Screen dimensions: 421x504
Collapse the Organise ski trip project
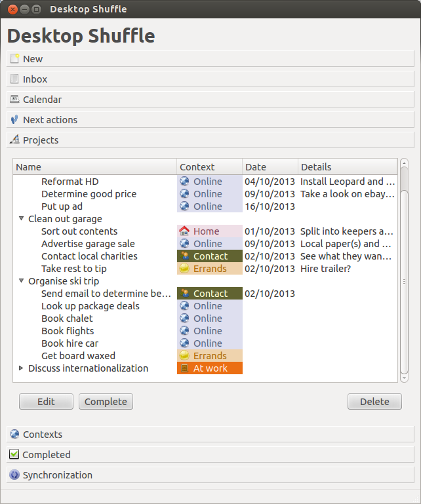(x=22, y=281)
